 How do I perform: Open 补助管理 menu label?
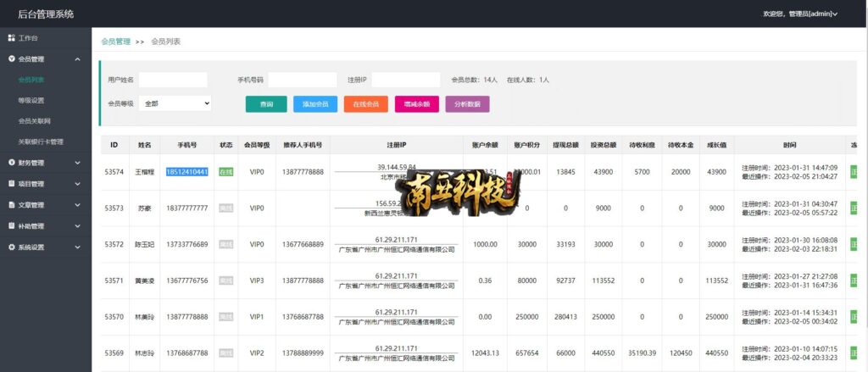pos(31,226)
